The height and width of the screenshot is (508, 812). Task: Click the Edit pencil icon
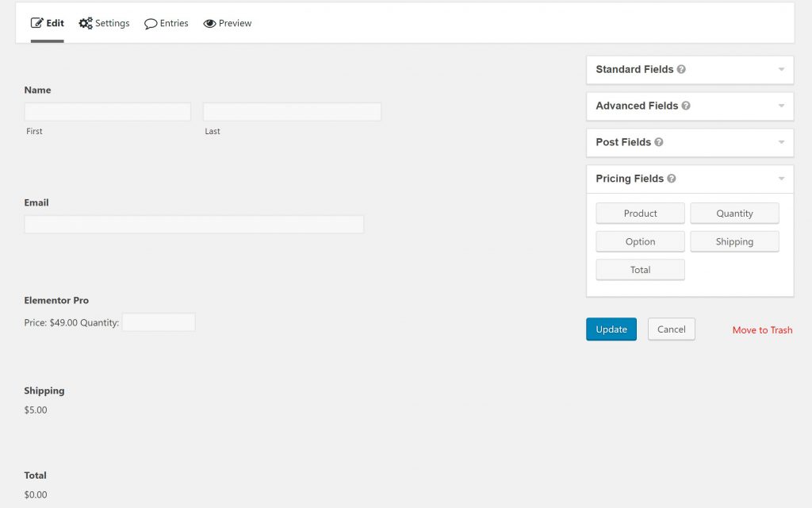36,23
